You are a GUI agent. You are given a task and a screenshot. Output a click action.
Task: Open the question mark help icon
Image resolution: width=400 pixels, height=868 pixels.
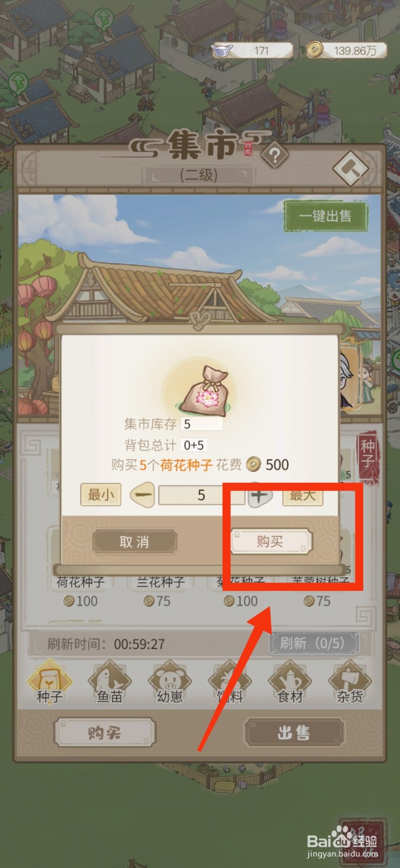[x=274, y=156]
